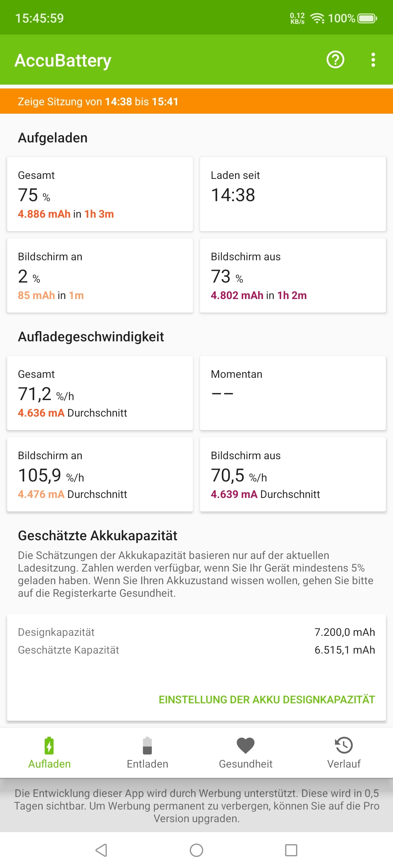Tap the orange session time banner
This screenshot has height=868, width=393.
click(x=196, y=101)
